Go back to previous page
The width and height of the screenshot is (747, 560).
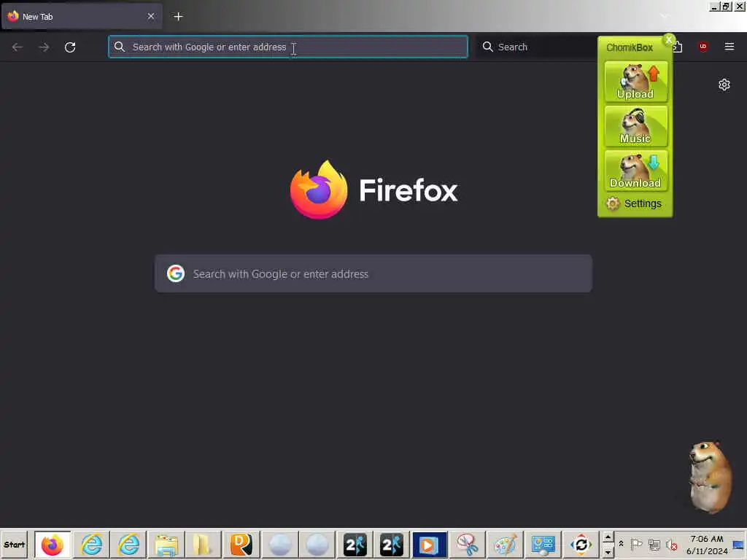pos(18,47)
